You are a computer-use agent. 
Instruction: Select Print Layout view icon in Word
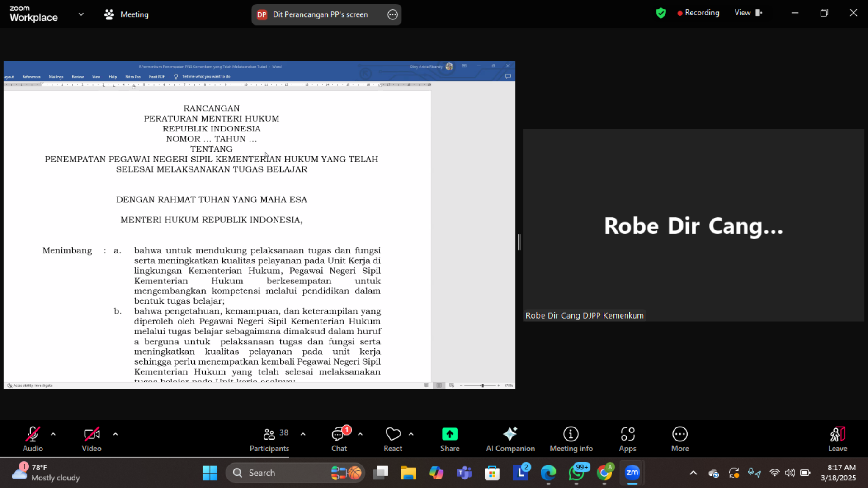(x=439, y=385)
